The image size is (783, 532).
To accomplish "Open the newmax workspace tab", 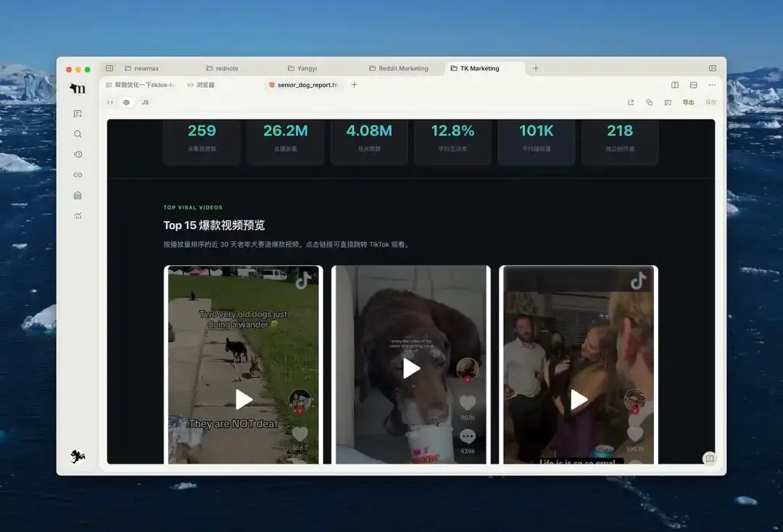I will coord(142,68).
